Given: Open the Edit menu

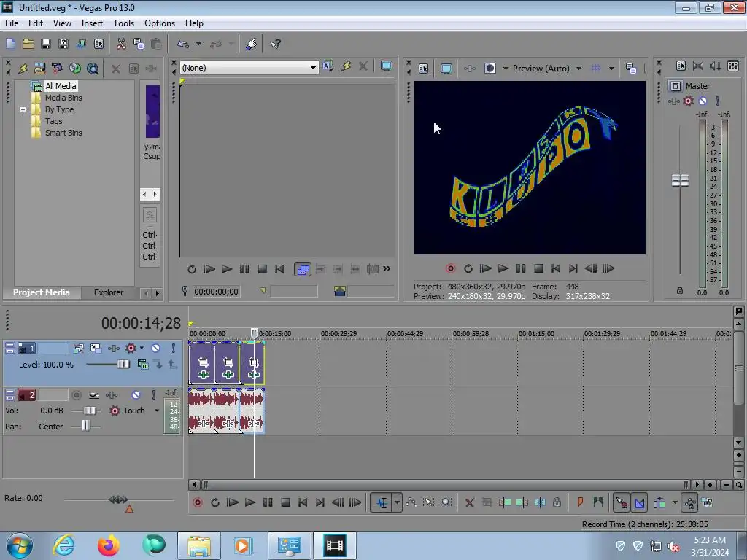Looking at the screenshot, I should point(36,23).
